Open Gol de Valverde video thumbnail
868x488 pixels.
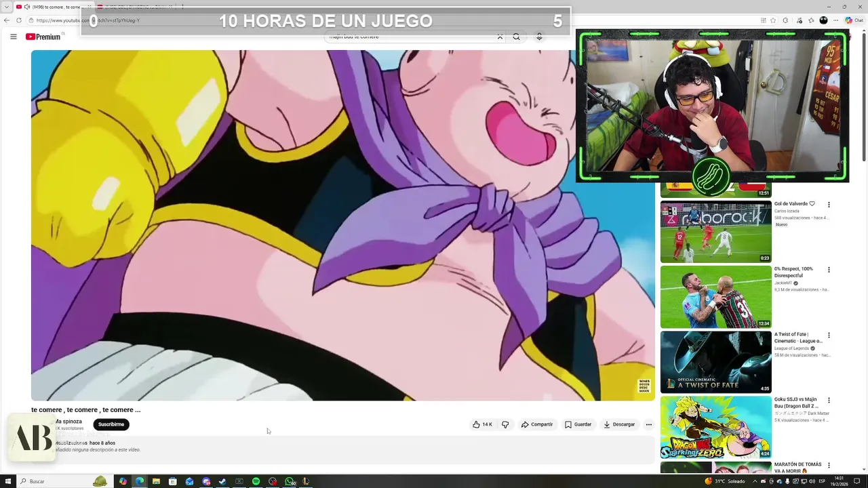715,231
